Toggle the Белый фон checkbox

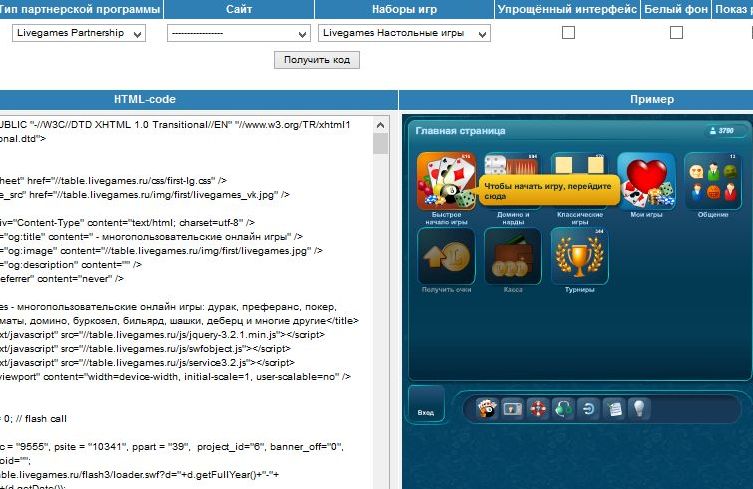click(x=676, y=33)
